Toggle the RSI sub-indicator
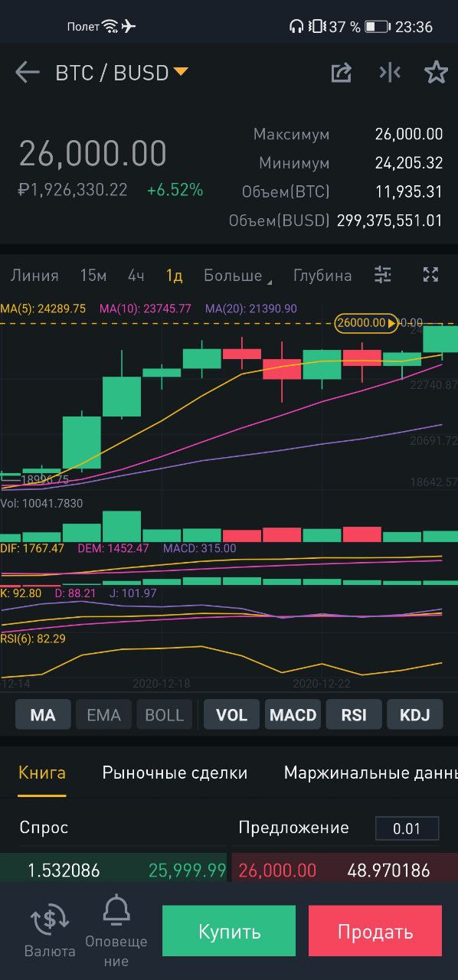The image size is (458, 980). pyautogui.click(x=354, y=715)
